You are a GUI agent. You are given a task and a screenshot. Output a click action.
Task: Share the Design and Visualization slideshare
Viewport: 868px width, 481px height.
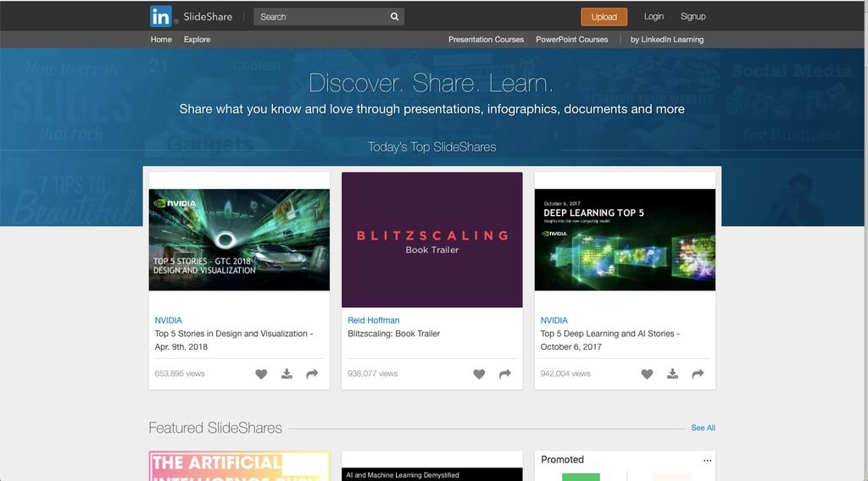tap(312, 374)
